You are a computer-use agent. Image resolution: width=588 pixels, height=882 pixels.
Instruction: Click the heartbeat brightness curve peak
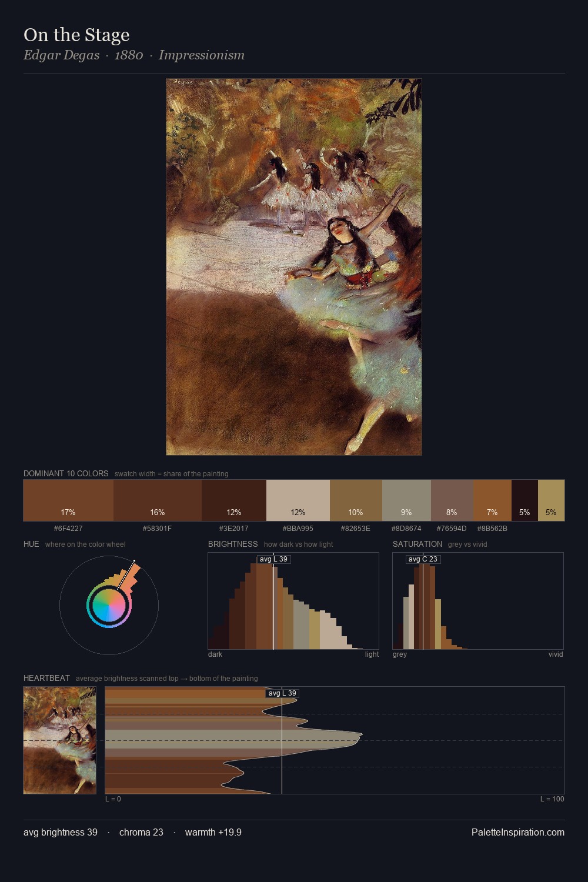[x=362, y=734]
